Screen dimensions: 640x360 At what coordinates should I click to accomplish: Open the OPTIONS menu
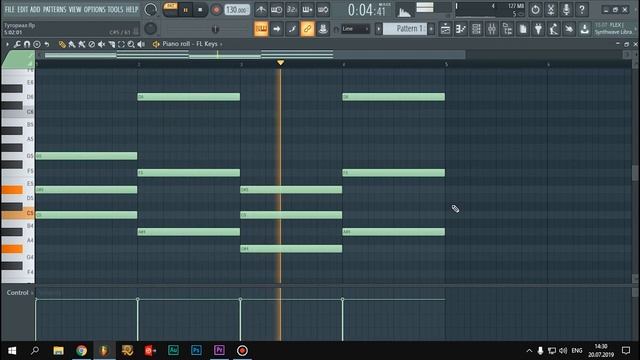point(94,9)
